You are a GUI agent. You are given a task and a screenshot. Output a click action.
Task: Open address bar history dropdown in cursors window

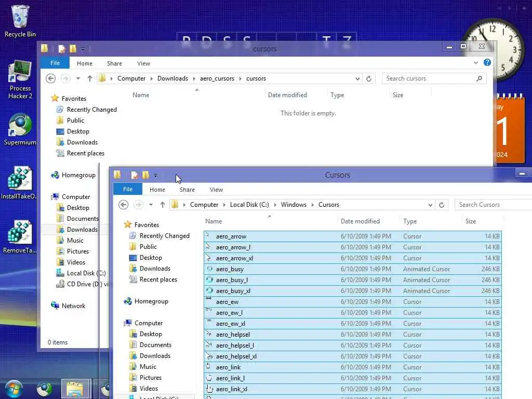(357, 78)
